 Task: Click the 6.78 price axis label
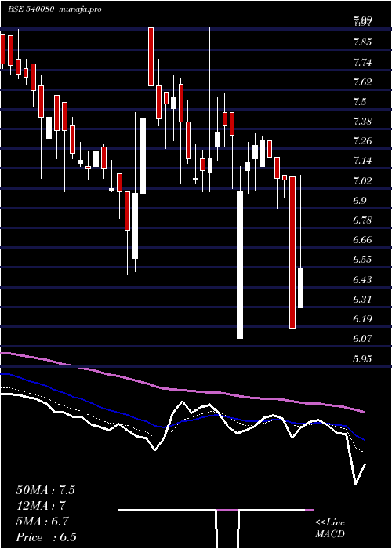click(x=362, y=220)
